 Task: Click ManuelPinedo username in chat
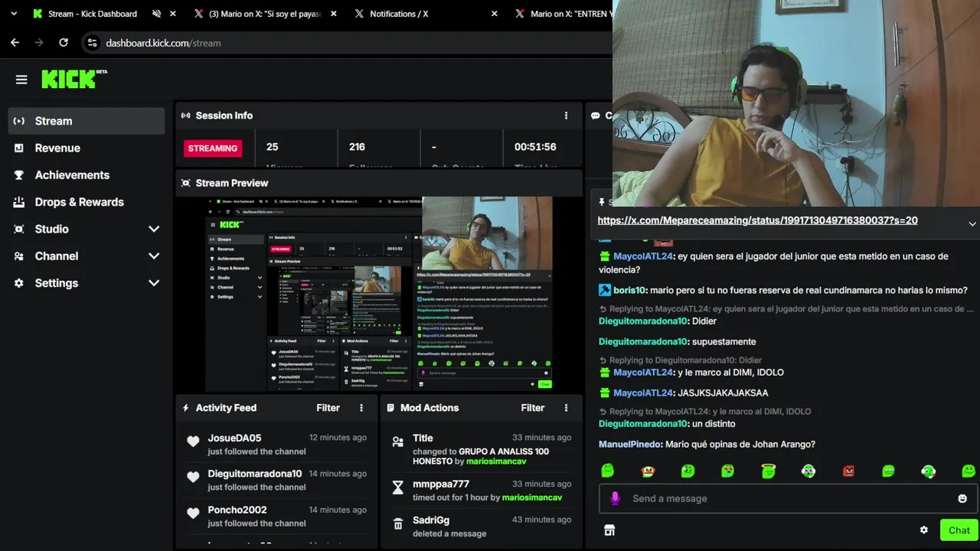631,444
